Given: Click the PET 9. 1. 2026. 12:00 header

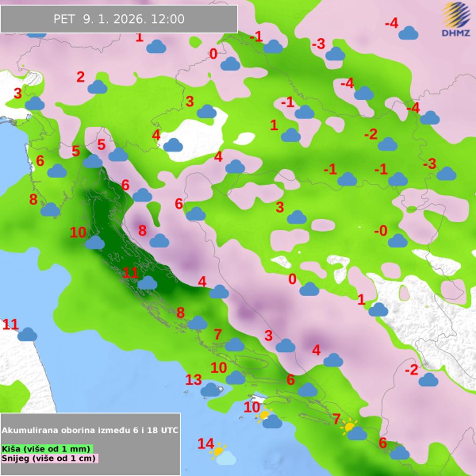Looking at the screenshot, I should click(119, 19).
